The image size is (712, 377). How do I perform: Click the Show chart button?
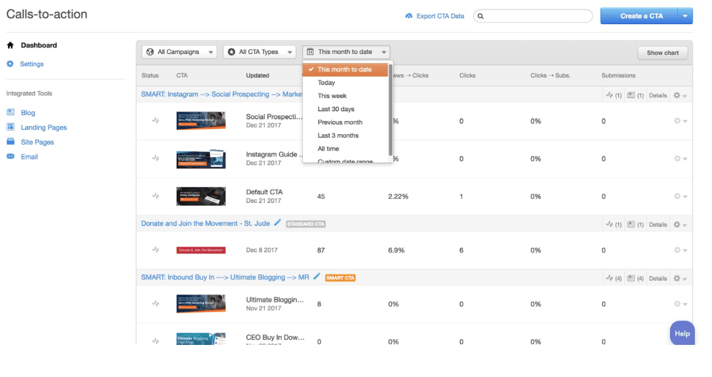point(663,53)
